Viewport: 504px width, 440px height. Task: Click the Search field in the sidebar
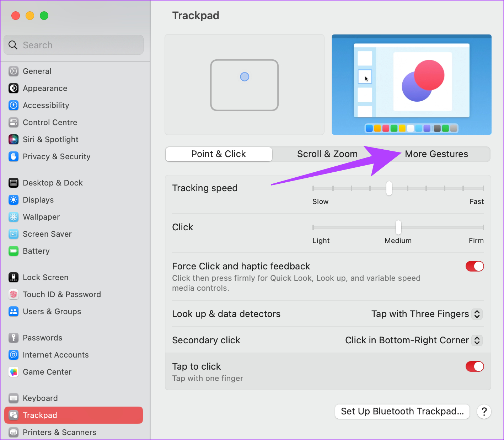pyautogui.click(x=74, y=45)
